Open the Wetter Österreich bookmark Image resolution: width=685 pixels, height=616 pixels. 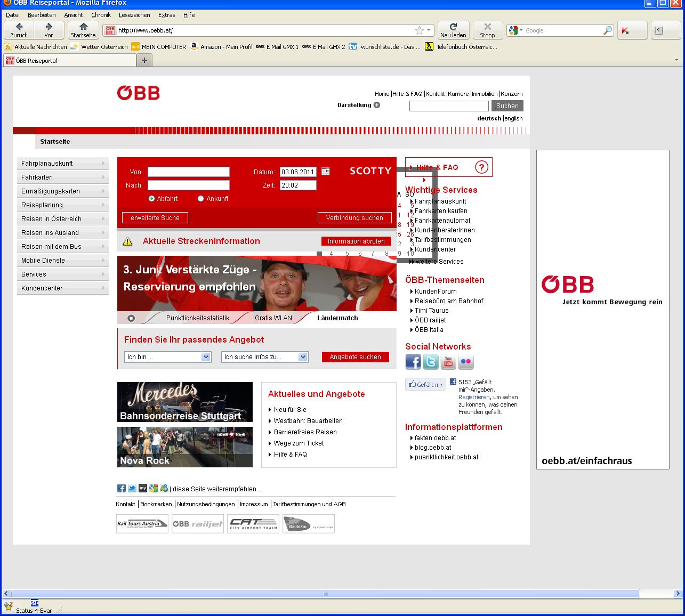[99, 47]
